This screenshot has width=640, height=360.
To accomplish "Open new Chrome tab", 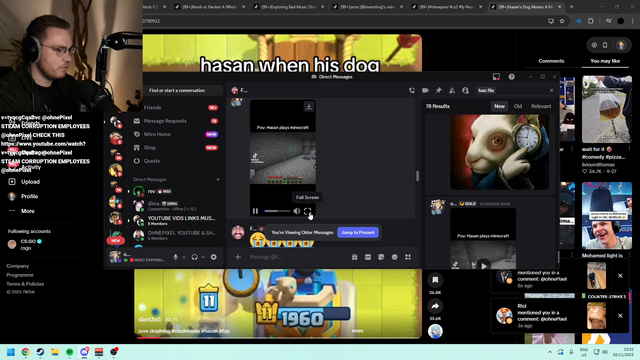I will pos(571,7).
